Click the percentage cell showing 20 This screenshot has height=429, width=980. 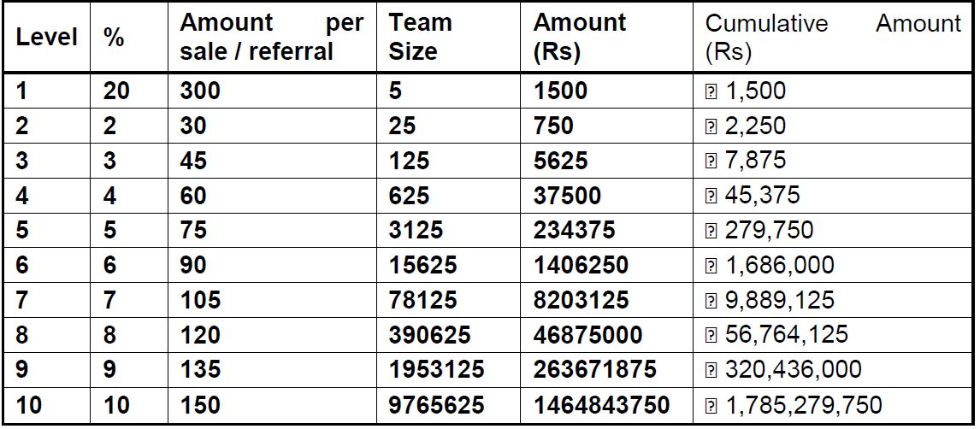point(115,91)
